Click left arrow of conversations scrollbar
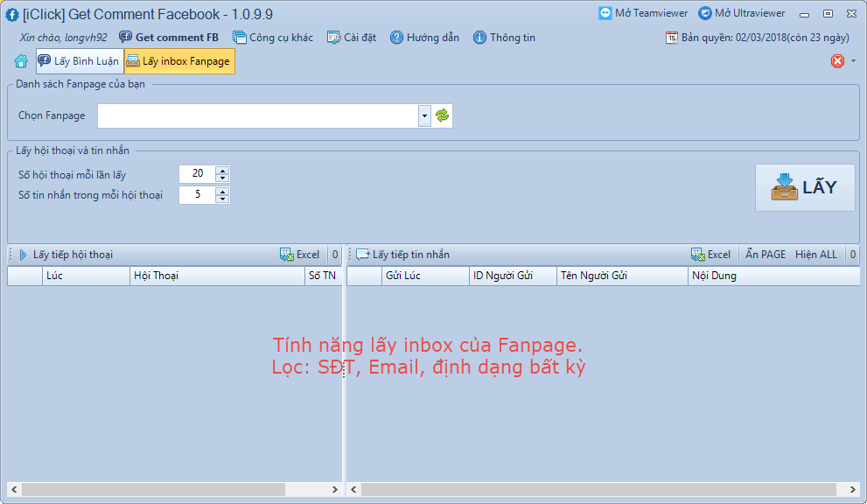This screenshot has width=867, height=504. 14,489
